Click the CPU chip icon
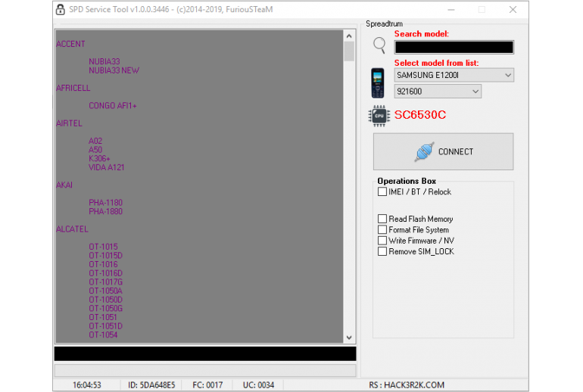This screenshot has width=583, height=392. coord(379,116)
